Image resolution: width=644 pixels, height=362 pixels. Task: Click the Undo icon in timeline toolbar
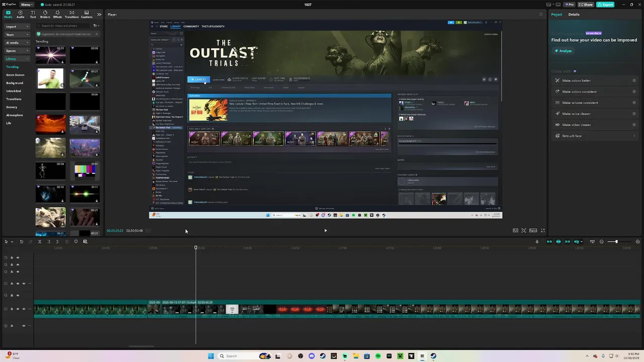click(x=21, y=242)
